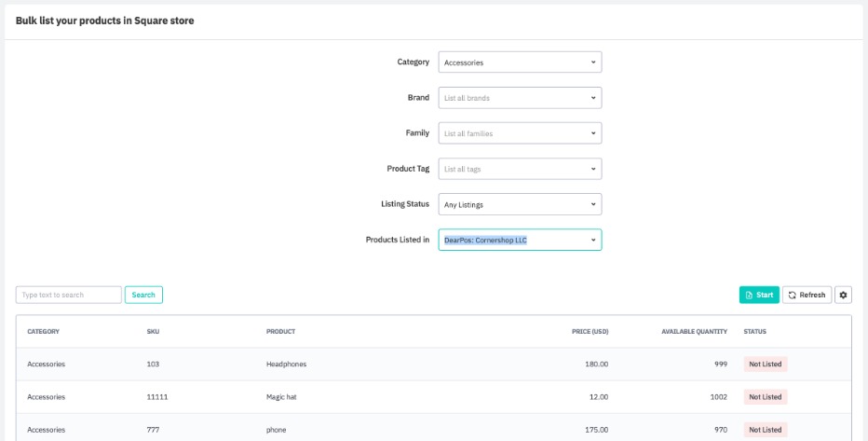Open the Products Listed in dropdown

(x=520, y=240)
